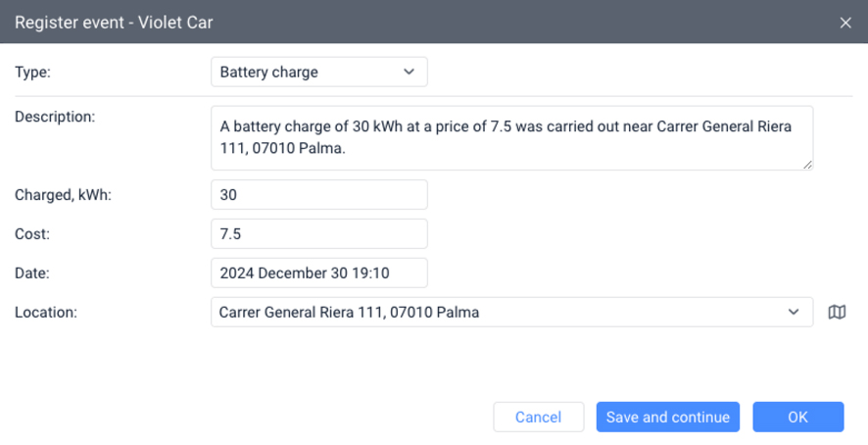Click the Cost field showing 7.5
The width and height of the screenshot is (868, 445).
coord(318,233)
